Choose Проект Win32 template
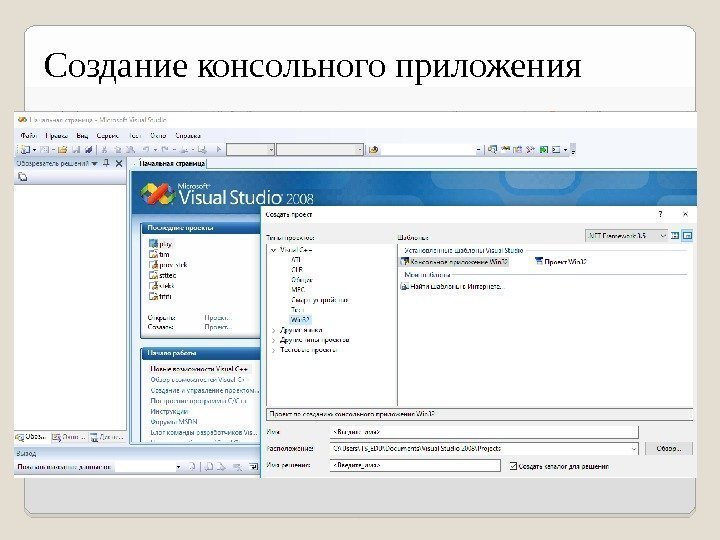 point(560,262)
